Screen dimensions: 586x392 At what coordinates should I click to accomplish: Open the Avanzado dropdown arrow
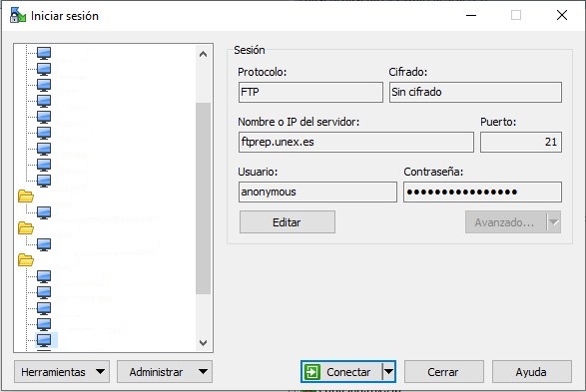pyautogui.click(x=554, y=222)
